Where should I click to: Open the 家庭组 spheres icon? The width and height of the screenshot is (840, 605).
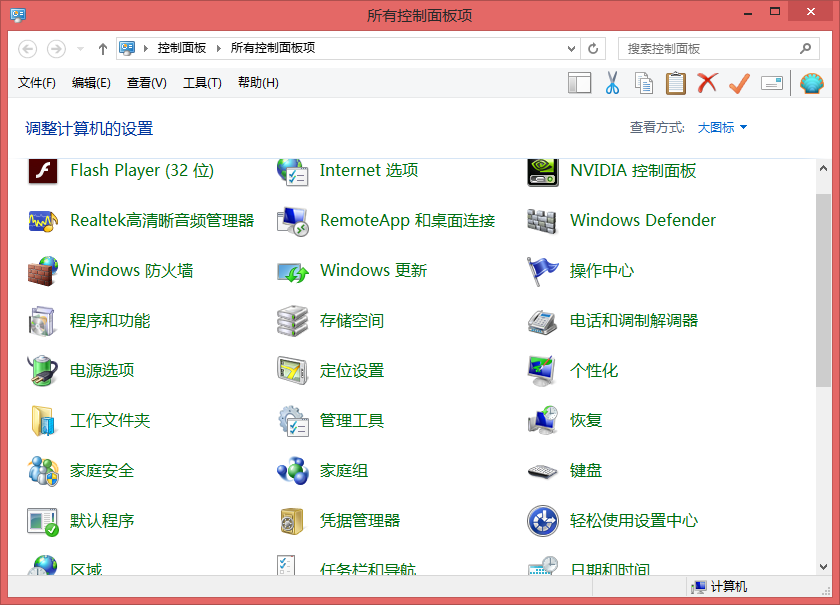point(292,471)
